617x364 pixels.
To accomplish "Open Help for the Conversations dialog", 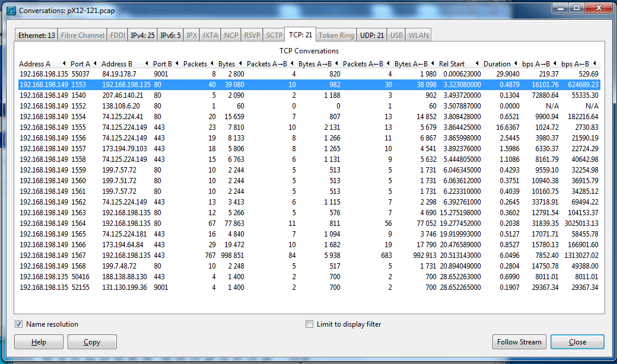I will (x=39, y=342).
